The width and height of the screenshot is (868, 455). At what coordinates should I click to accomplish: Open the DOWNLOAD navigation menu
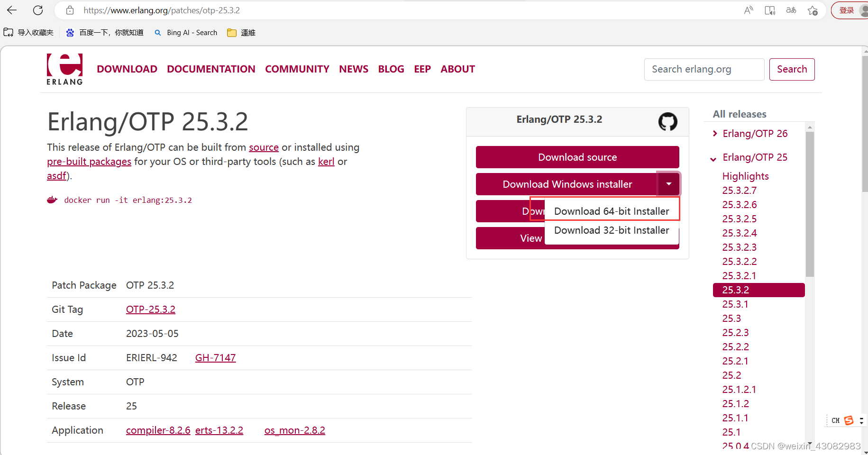coord(127,69)
